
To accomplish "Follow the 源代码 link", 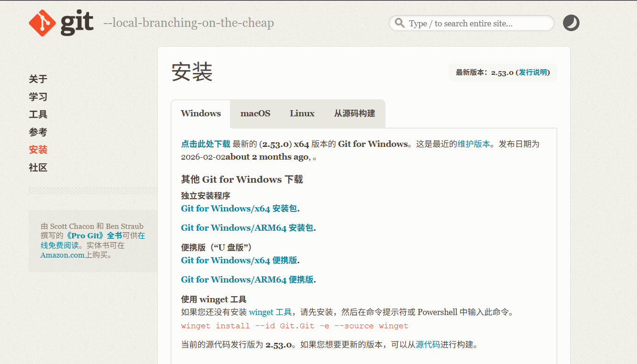I will click(428, 345).
